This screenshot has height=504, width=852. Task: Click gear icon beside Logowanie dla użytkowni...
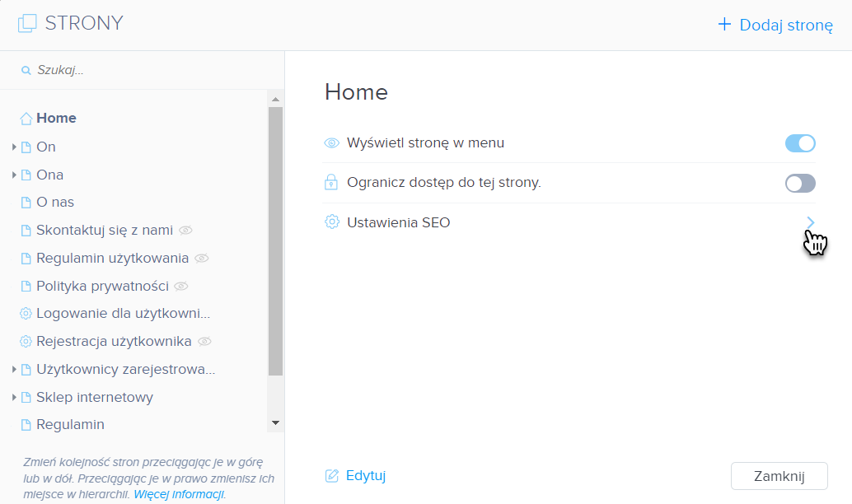coord(26,314)
